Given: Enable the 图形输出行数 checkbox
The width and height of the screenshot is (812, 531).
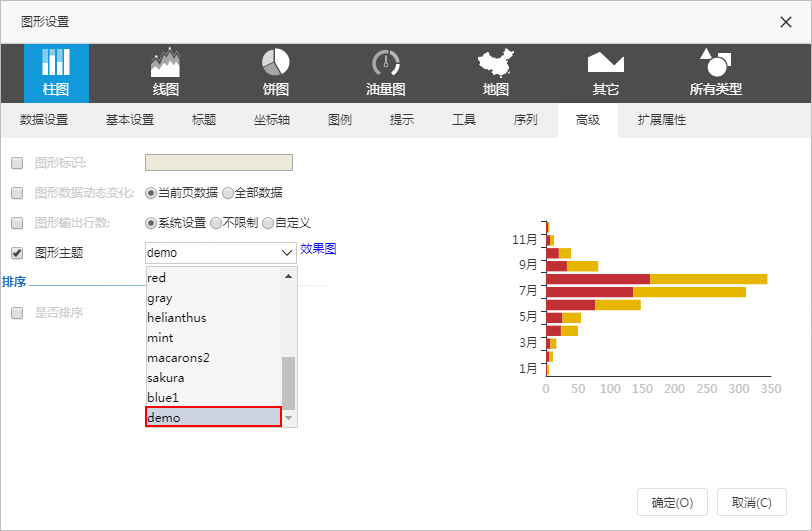Looking at the screenshot, I should (x=17, y=223).
